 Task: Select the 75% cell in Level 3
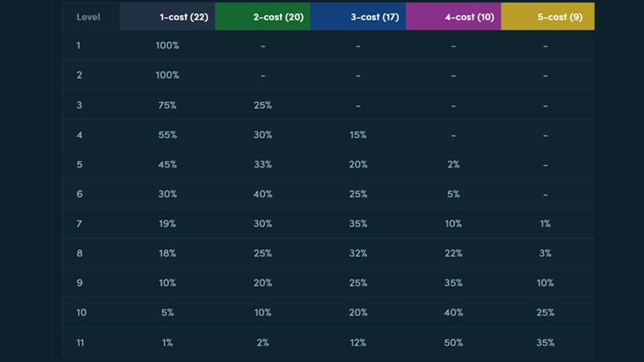pos(167,105)
